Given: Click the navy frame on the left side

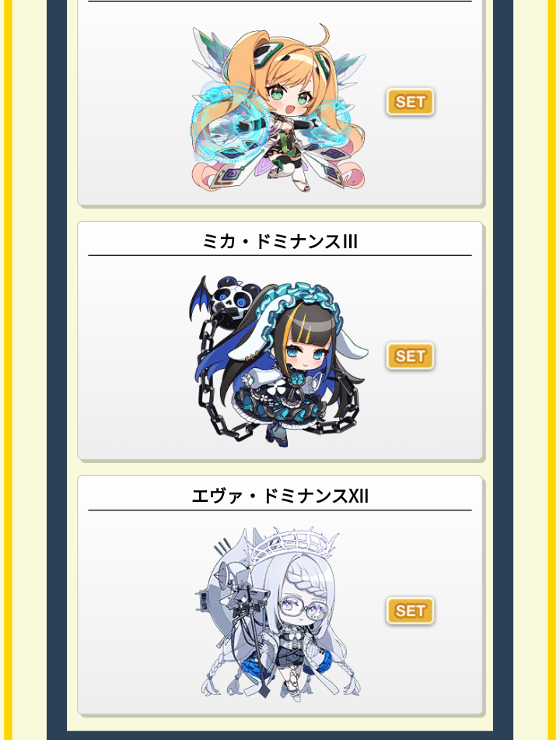Looking at the screenshot, I should [x=57, y=370].
